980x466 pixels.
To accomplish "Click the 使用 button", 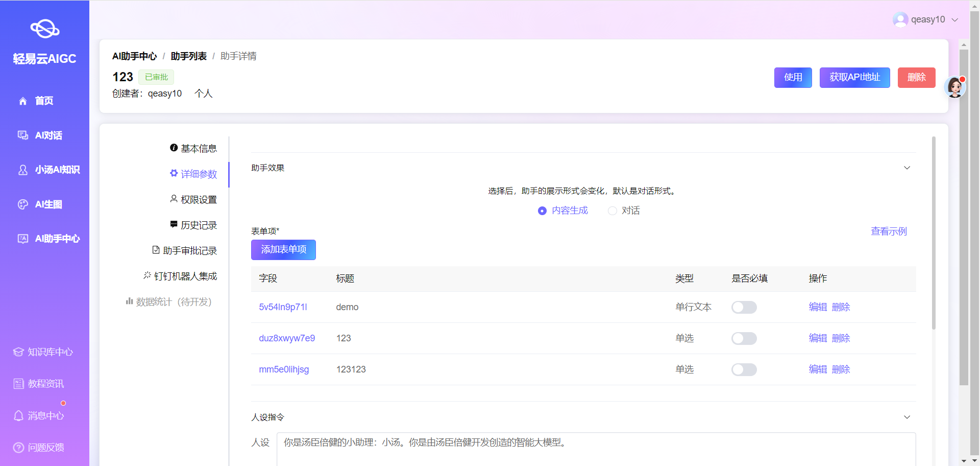I will click(x=793, y=78).
